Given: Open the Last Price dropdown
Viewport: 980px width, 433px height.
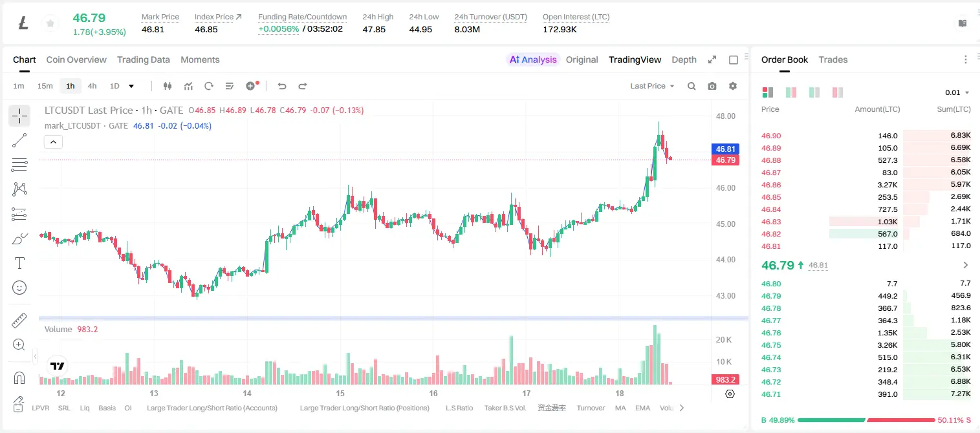Looking at the screenshot, I should pyautogui.click(x=652, y=86).
